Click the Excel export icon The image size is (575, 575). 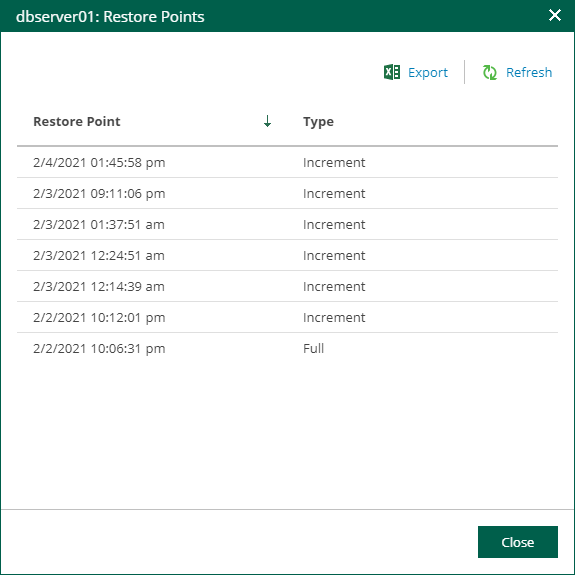point(392,72)
